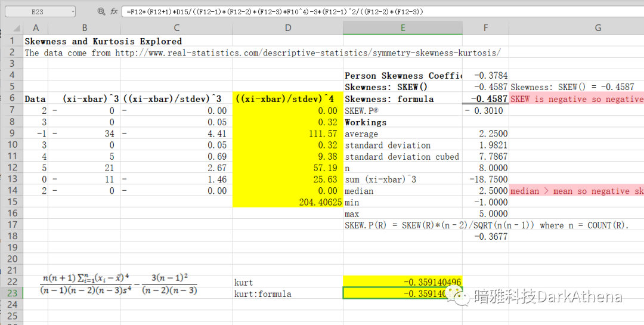
Task: Select row 6 header
Action: coord(12,98)
